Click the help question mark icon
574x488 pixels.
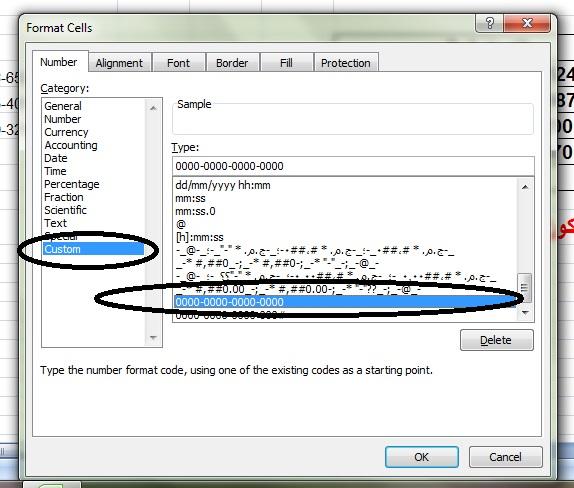[489, 23]
